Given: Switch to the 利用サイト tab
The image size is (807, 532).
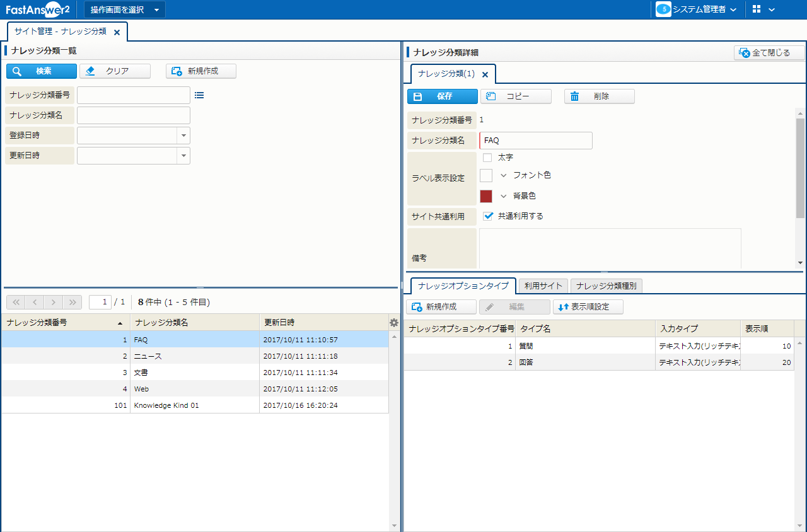Looking at the screenshot, I should [x=543, y=286].
